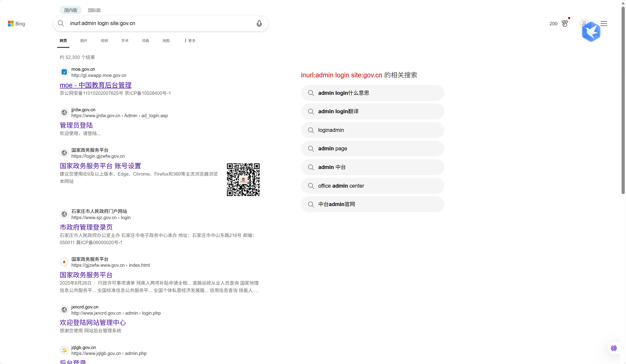Click the blue bird floating assistant icon
626x364 pixels.
[591, 32]
